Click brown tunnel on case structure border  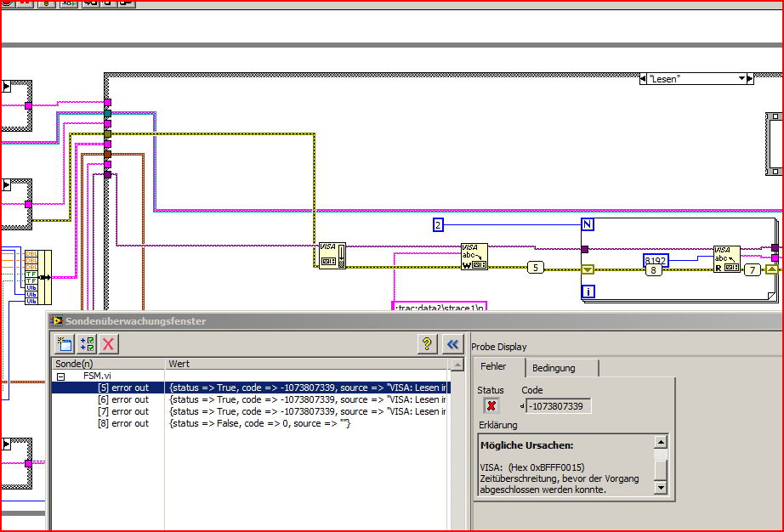pos(107,155)
